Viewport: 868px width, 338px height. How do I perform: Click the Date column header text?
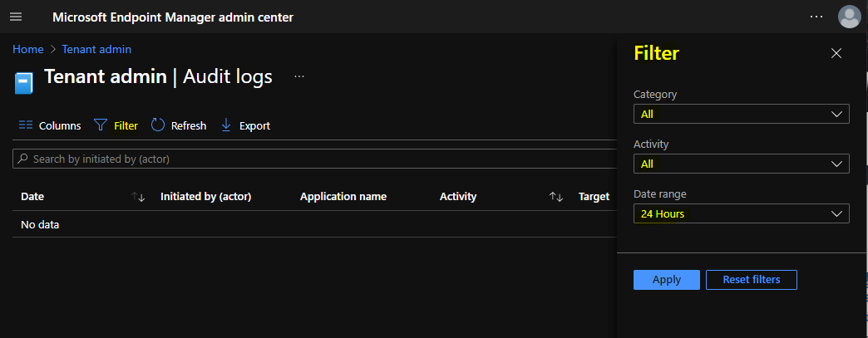click(x=32, y=196)
